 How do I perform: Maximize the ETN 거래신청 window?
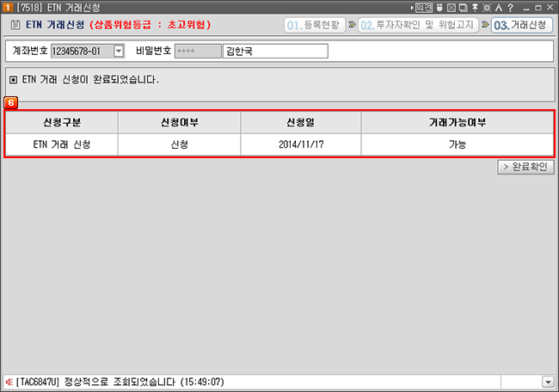coord(538,8)
